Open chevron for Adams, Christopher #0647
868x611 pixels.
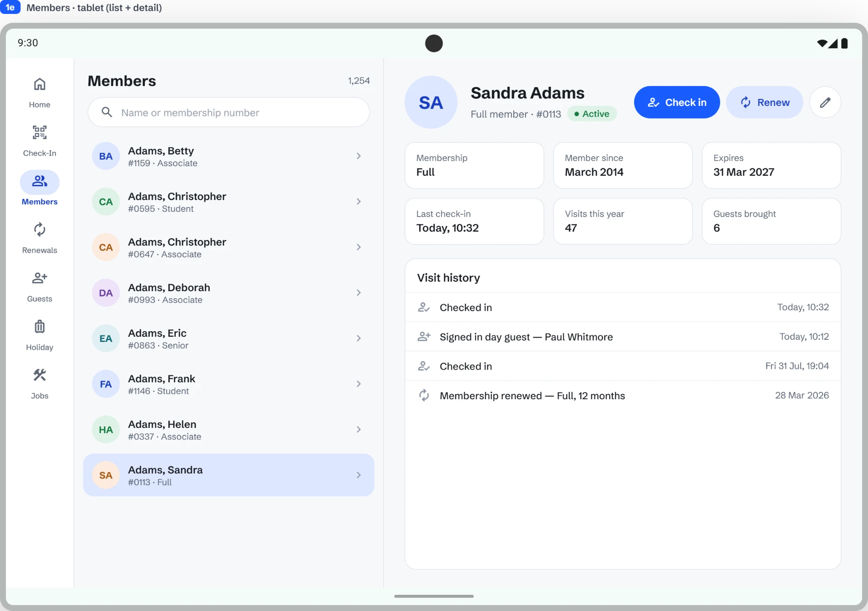click(x=358, y=247)
